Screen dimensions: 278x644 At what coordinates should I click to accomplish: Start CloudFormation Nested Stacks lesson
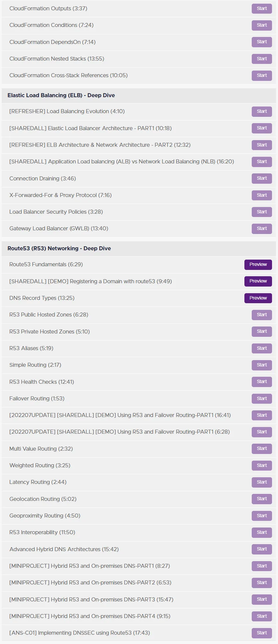pos(262,59)
